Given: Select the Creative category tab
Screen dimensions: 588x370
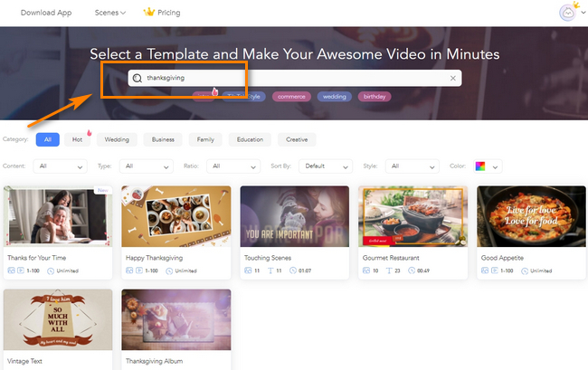Looking at the screenshot, I should 297,139.
